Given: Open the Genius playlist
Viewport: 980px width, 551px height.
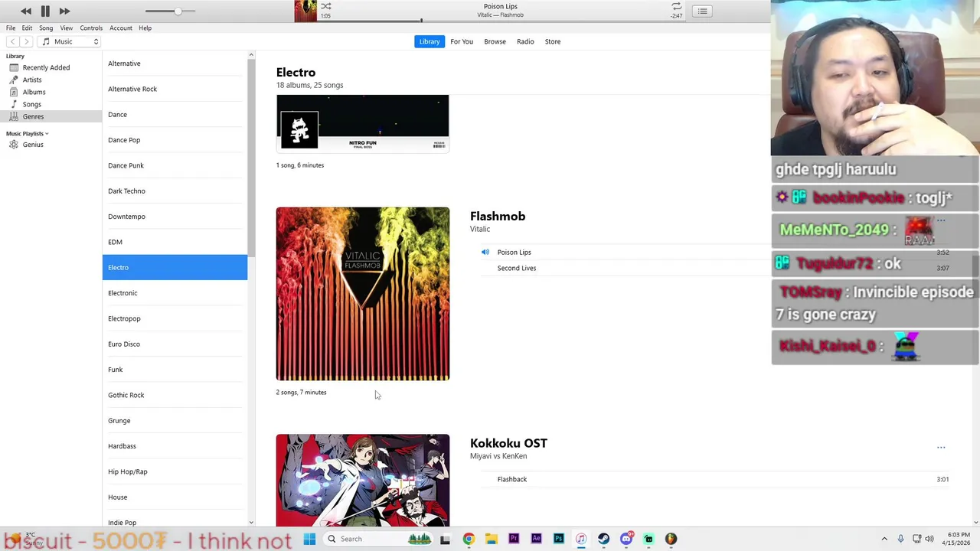Looking at the screenshot, I should pos(51,145).
